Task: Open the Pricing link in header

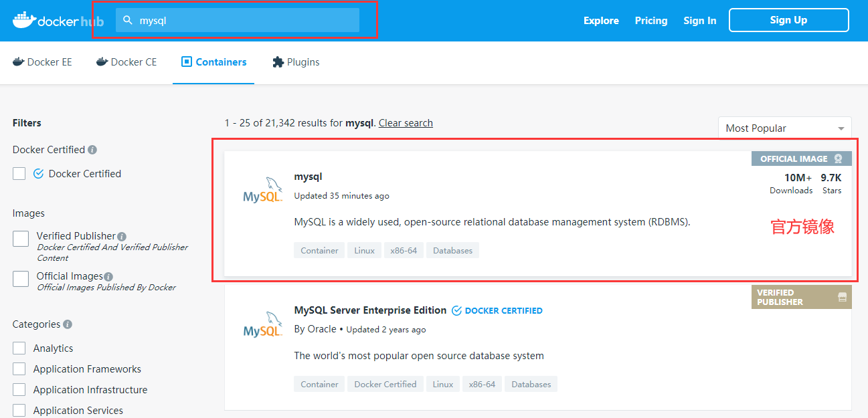Action: (x=651, y=21)
